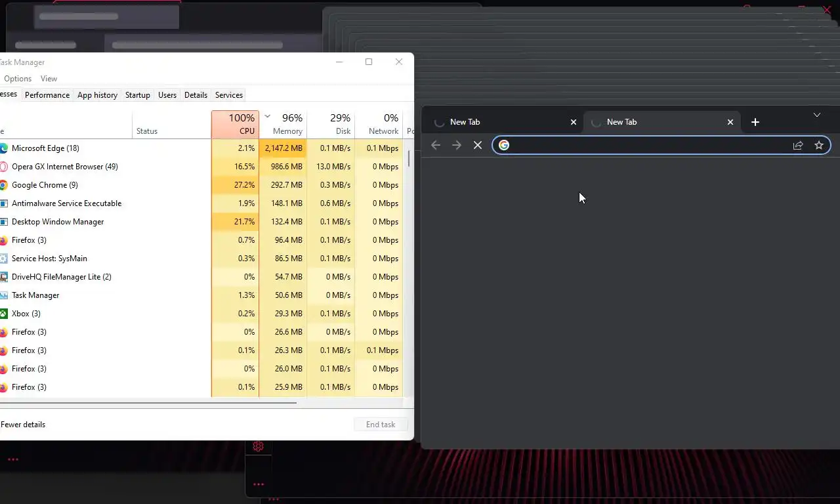Click the share page icon in Chrome
The height and width of the screenshot is (504, 840).
point(798,145)
